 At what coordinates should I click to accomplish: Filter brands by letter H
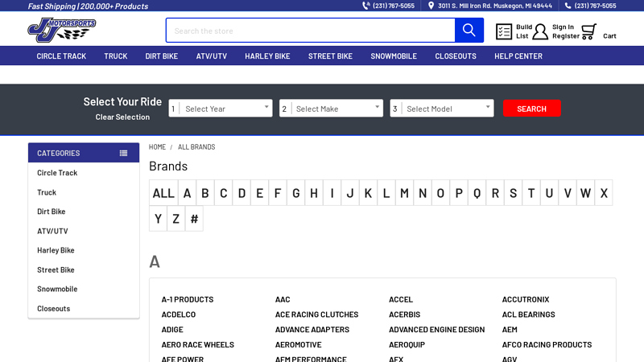click(x=314, y=192)
